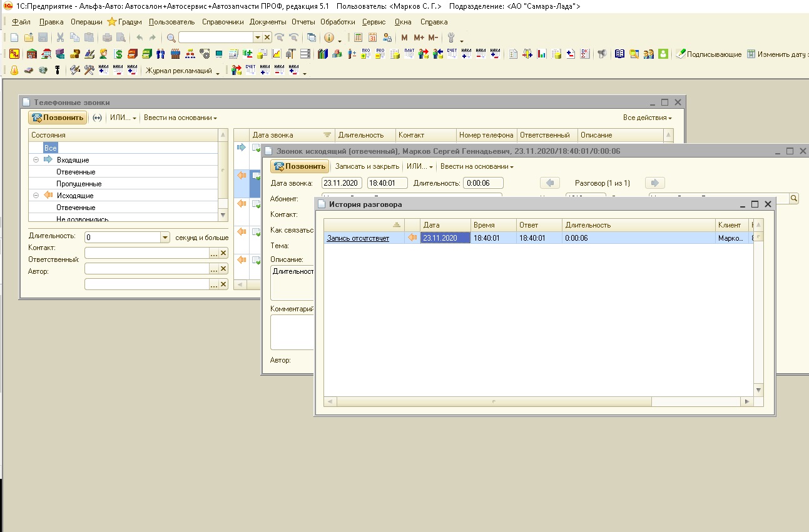Click the Дата звонка time field 18:40:01

coord(387,183)
